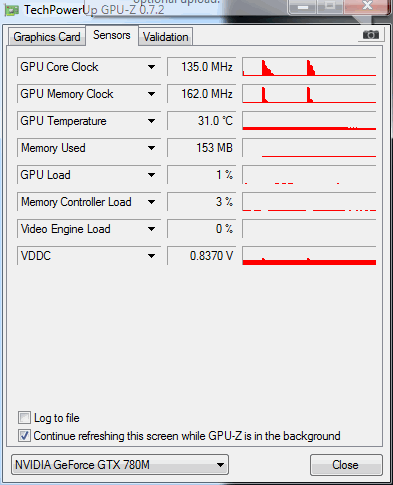The image size is (393, 485).
Task: Open the Memory Controller Load dropdown
Action: [151, 202]
